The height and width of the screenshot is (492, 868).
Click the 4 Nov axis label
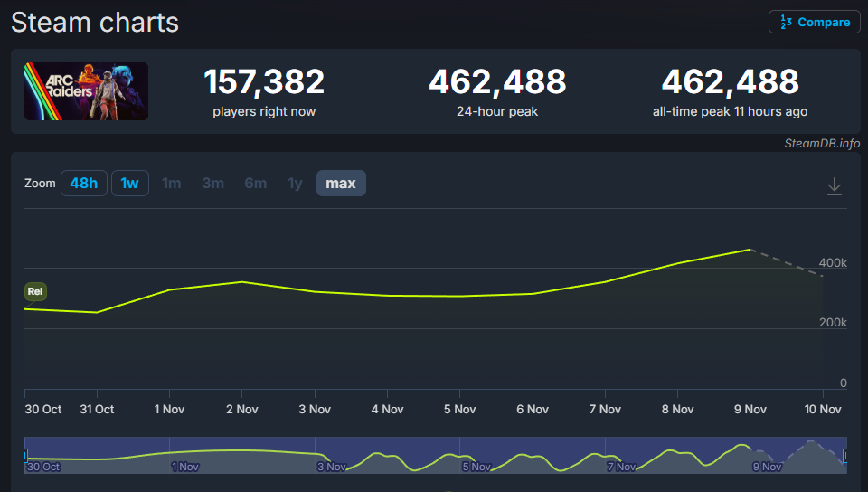[x=388, y=410]
